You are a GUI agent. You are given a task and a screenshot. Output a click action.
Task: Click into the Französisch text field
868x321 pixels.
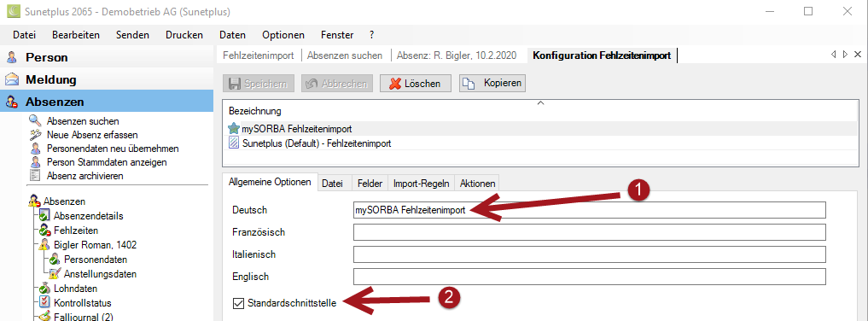(590, 232)
